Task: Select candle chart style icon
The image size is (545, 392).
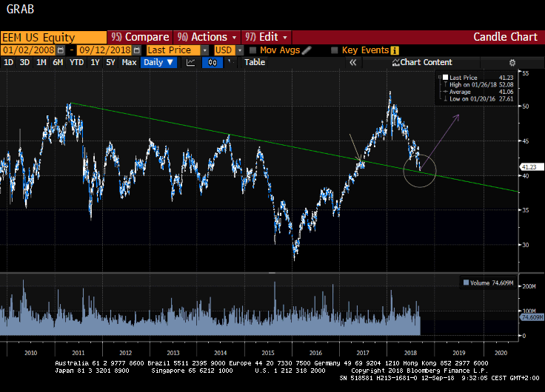Action: point(213,62)
